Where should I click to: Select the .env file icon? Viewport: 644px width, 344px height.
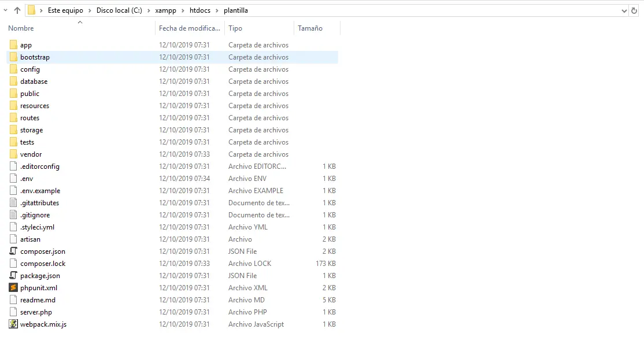(14, 178)
